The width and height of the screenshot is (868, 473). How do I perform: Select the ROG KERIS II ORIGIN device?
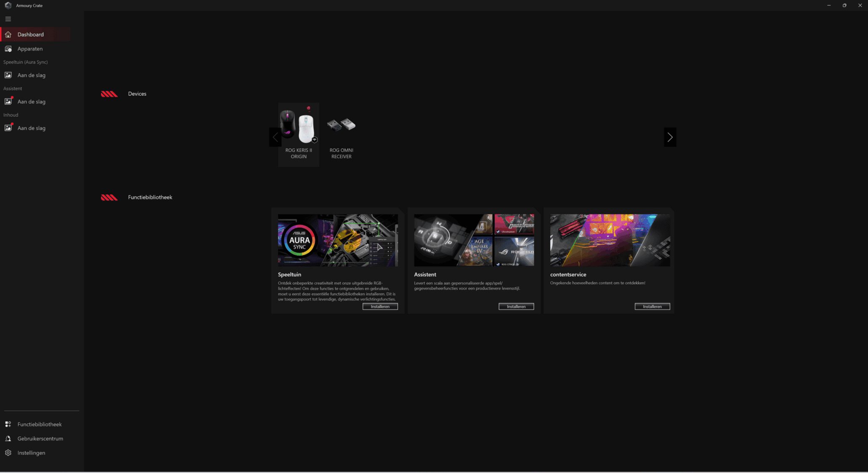tap(299, 135)
